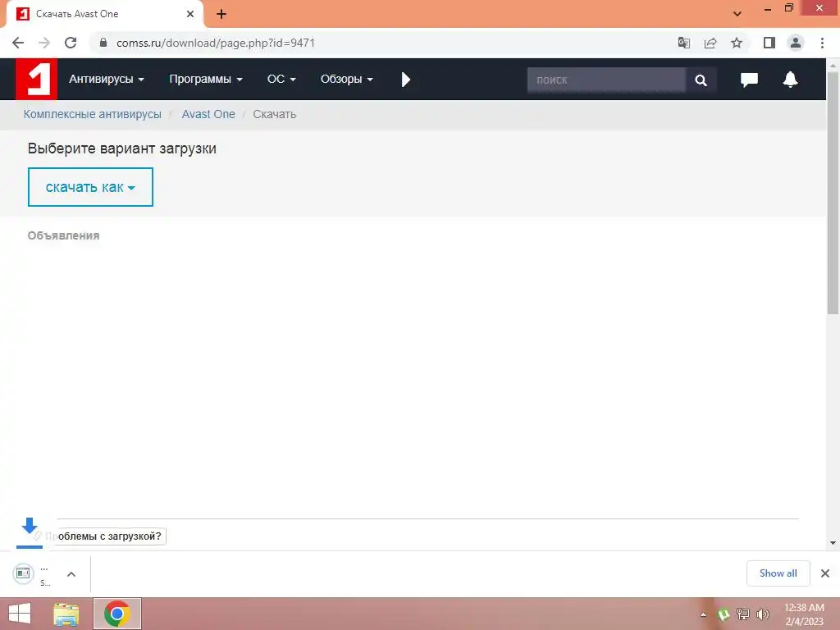Open Chrome three-dot menu
840x630 pixels.
click(822, 43)
